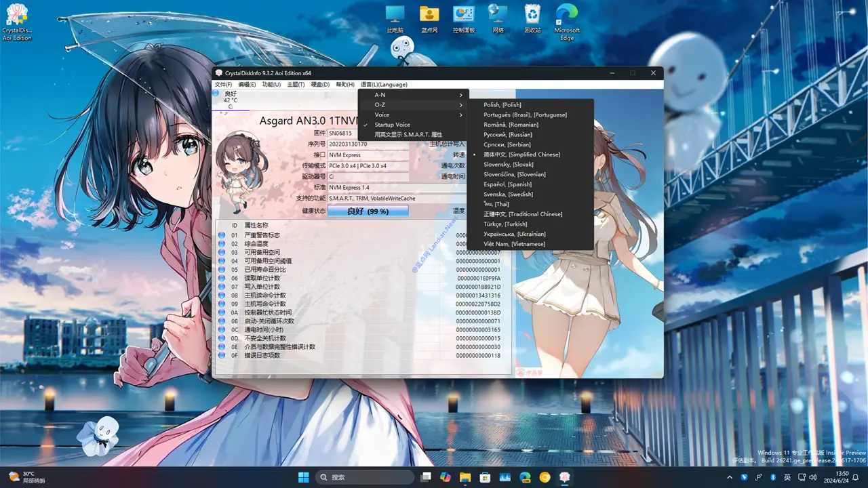Expand the A-N language submenu

point(413,95)
